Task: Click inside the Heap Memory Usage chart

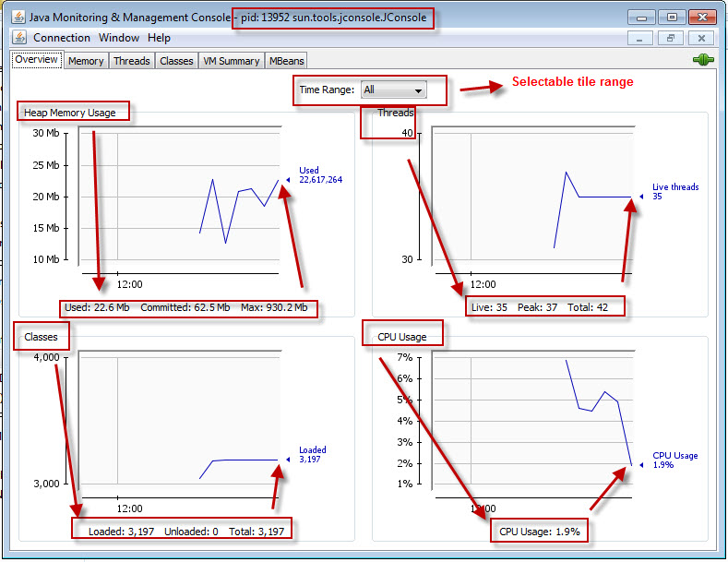Action: point(180,196)
